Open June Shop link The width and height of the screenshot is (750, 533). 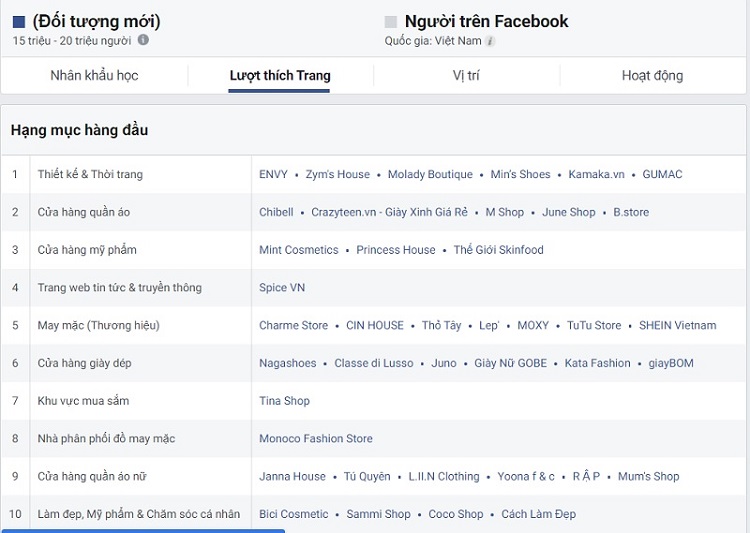[x=569, y=212]
